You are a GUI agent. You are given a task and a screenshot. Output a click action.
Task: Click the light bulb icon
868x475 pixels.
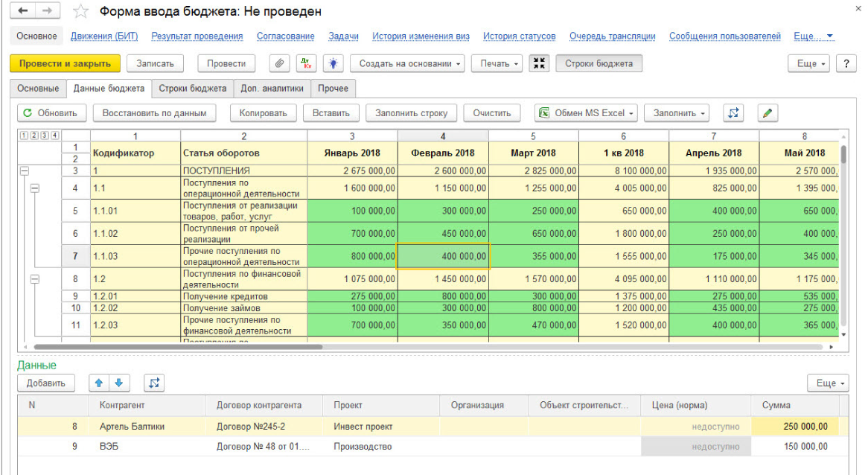tap(334, 64)
